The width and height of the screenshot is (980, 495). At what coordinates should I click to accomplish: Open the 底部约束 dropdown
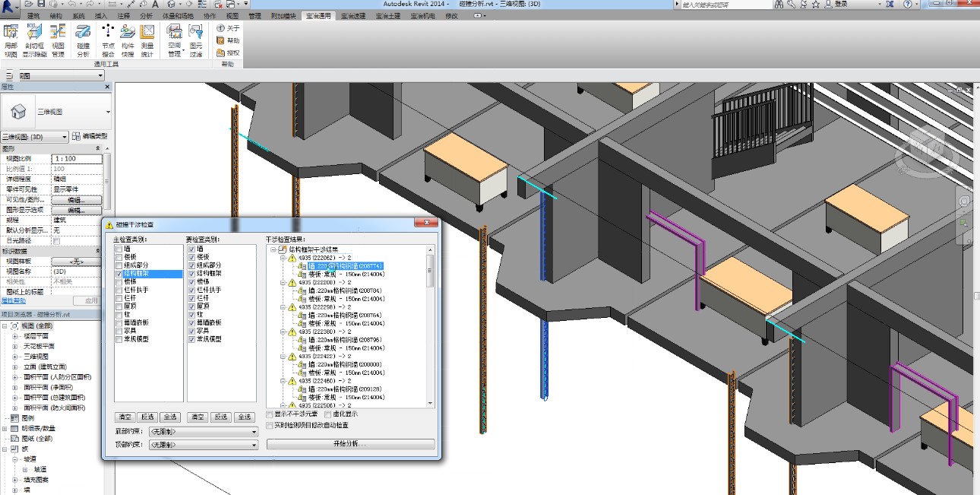coord(202,432)
